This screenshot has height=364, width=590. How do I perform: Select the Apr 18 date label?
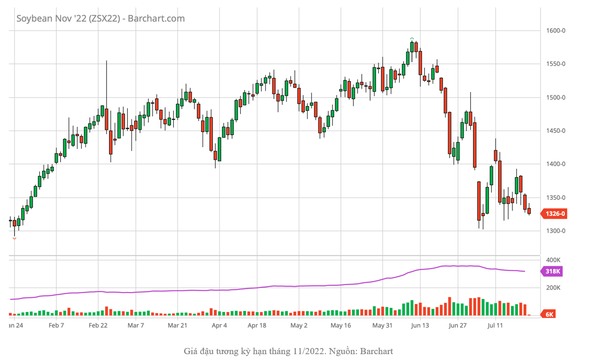(x=257, y=325)
